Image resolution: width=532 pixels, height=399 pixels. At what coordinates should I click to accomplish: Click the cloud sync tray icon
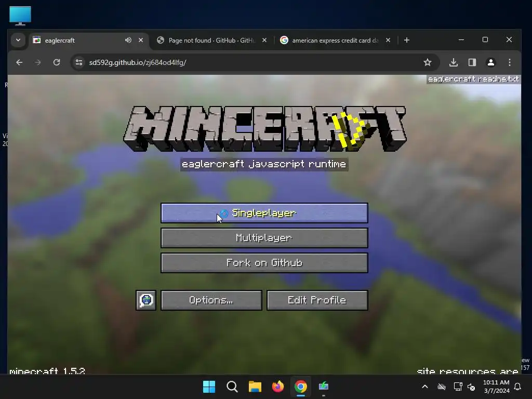[x=442, y=387]
